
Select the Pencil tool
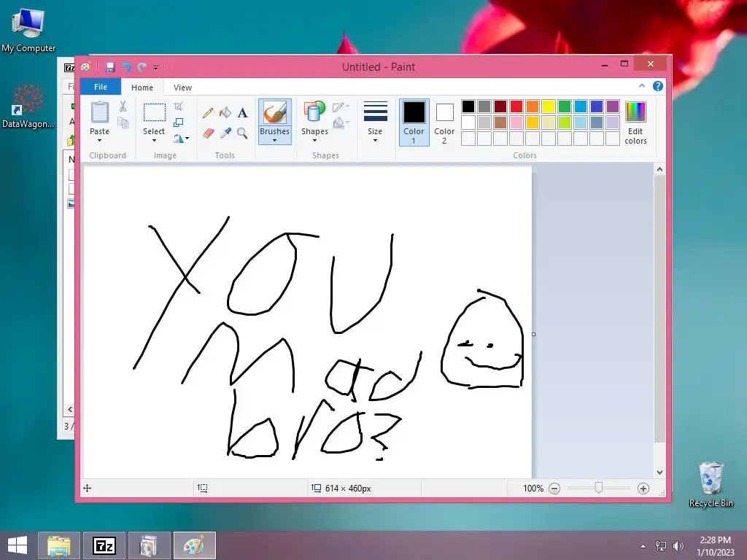click(x=208, y=113)
